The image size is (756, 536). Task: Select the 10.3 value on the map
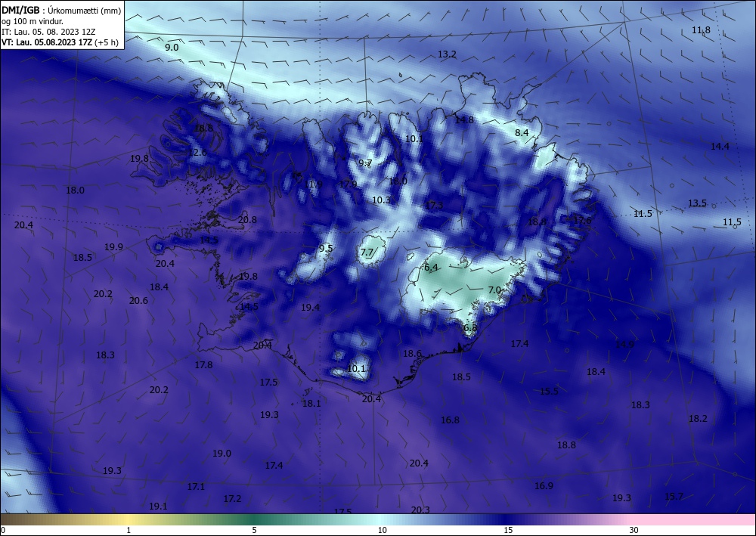click(x=381, y=200)
